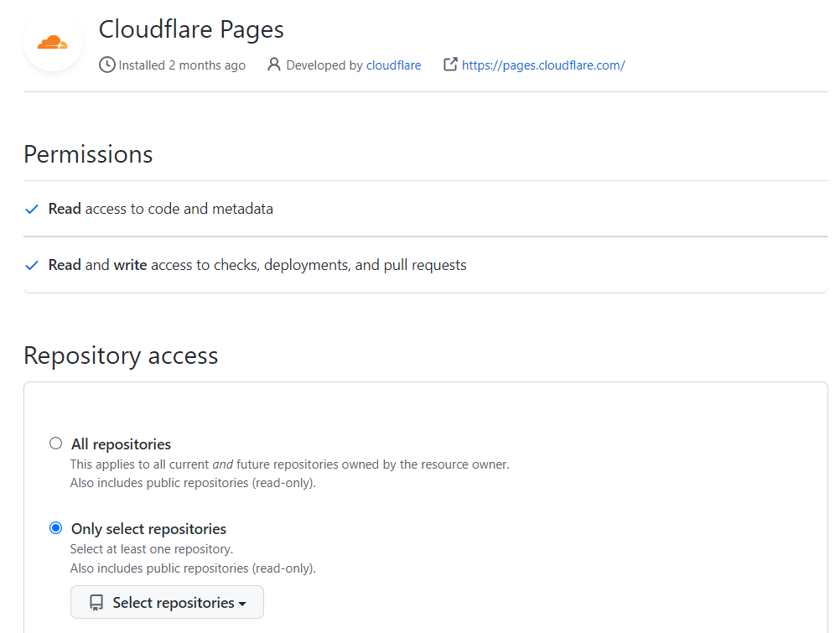Choose the Only select repositories radio option
This screenshot has height=633, width=840.
(x=55, y=528)
